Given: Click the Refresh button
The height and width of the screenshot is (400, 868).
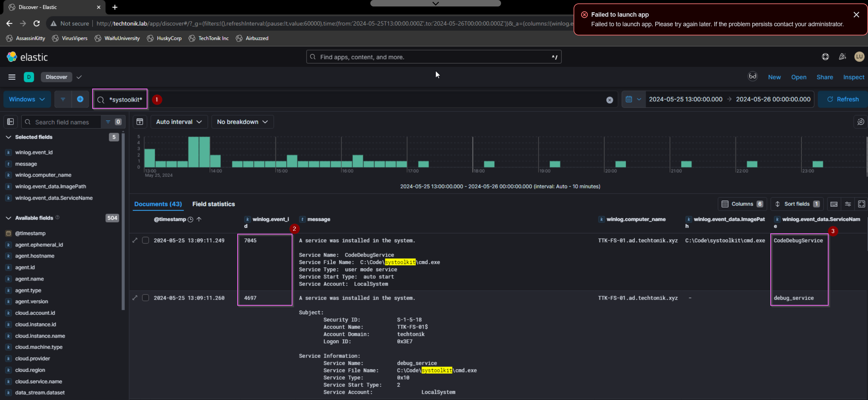Looking at the screenshot, I should pos(843,99).
